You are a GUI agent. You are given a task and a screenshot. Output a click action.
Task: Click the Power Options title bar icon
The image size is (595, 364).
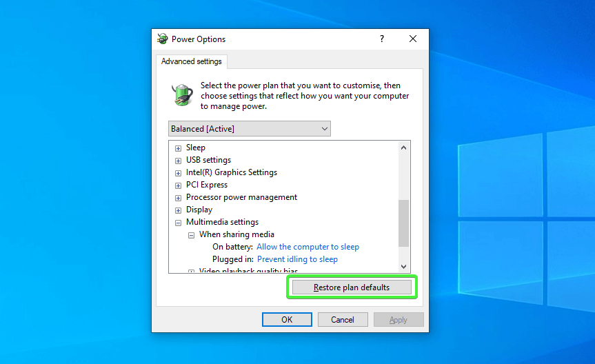click(x=163, y=39)
